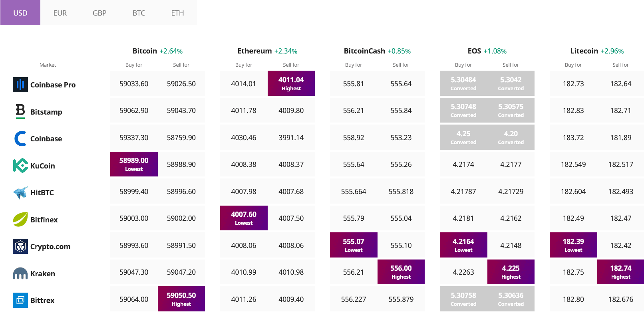
Task: Open the Bittrex market name
Action: [x=42, y=300]
